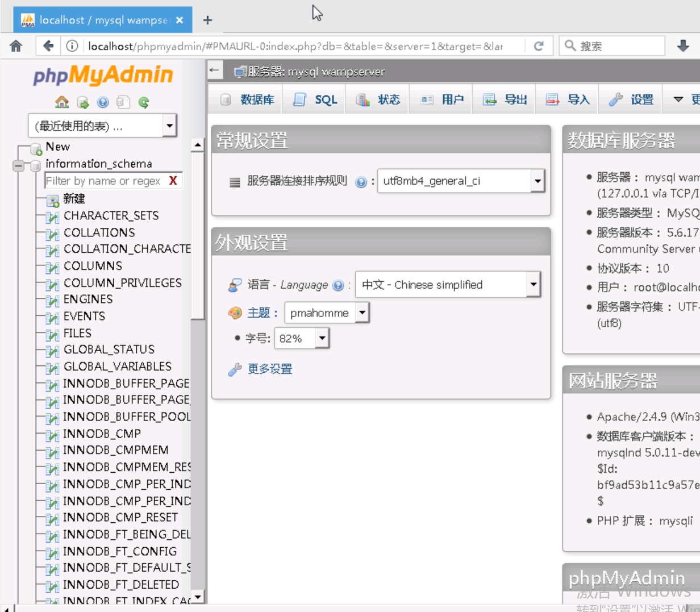This screenshot has height=612, width=700.
Task: Click the 新建 new table icon
Action: [x=53, y=200]
